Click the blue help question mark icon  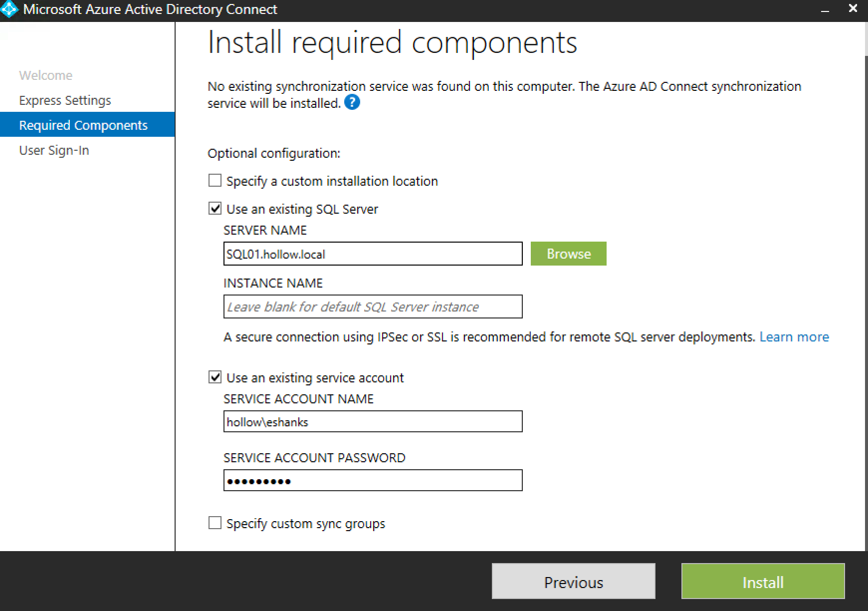click(x=352, y=102)
